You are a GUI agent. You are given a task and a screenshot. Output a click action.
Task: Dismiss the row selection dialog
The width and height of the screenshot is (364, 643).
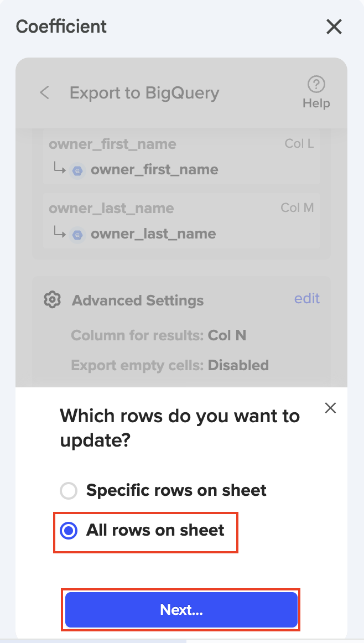330,408
